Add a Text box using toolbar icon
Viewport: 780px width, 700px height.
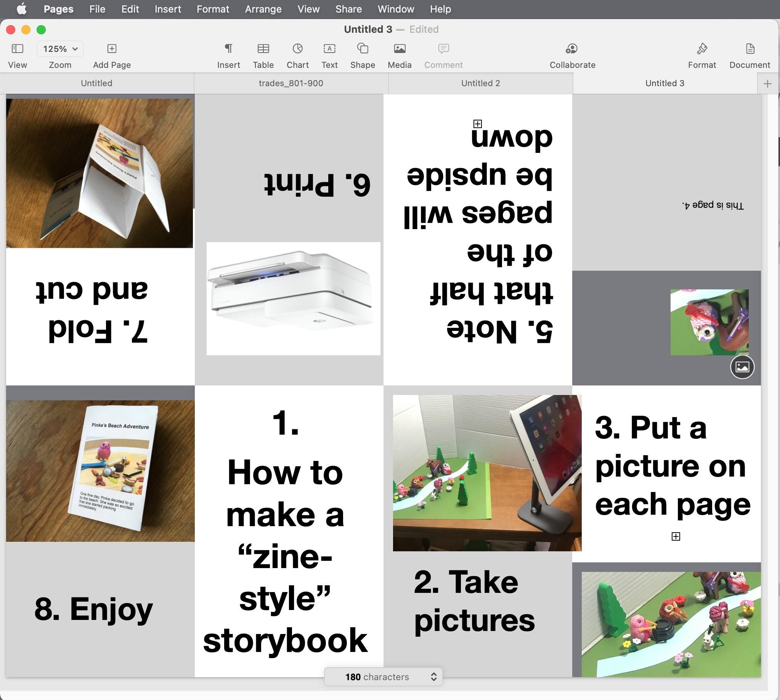(x=330, y=54)
